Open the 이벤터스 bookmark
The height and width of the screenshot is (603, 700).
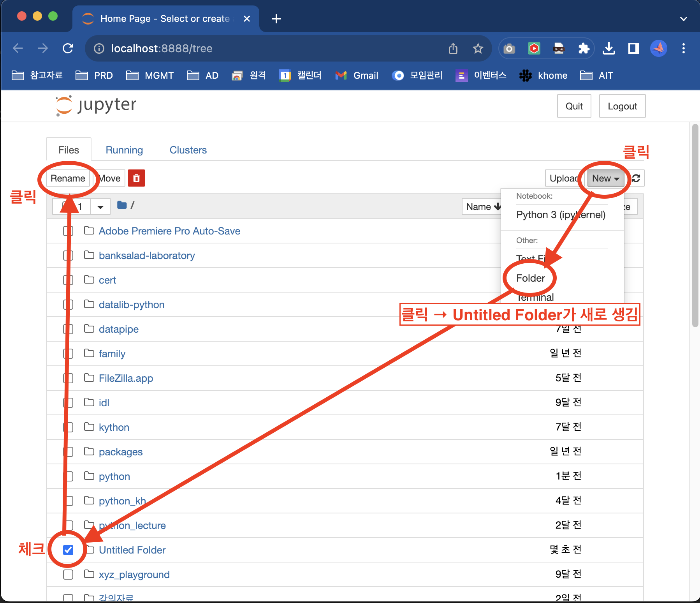click(x=481, y=75)
